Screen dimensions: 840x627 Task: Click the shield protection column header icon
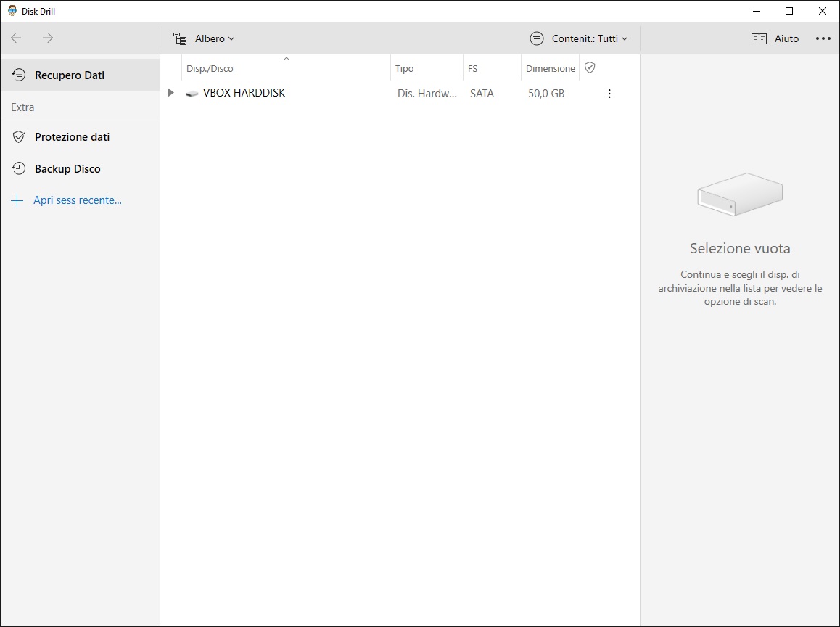[590, 67]
